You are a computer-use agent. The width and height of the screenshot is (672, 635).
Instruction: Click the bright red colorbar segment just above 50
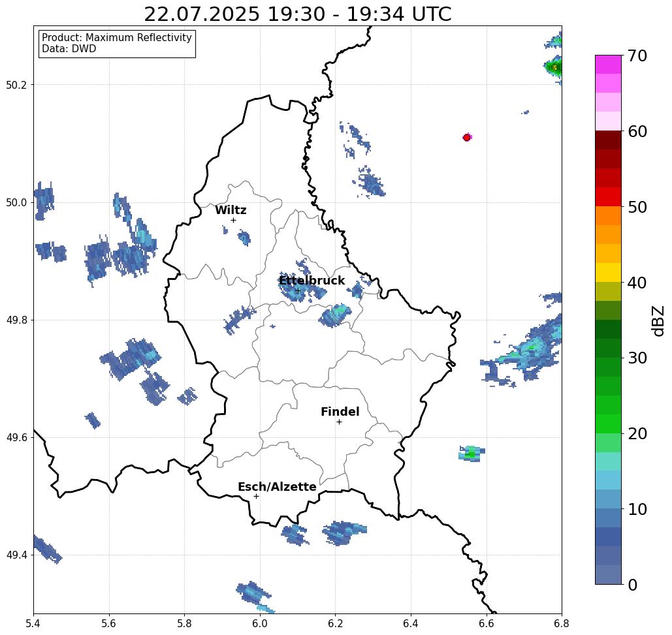coord(608,197)
